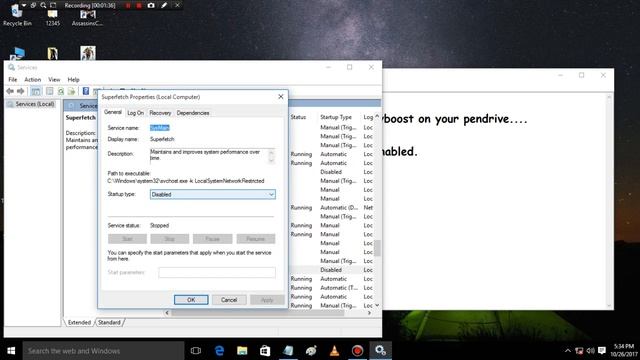The height and width of the screenshot is (360, 640).
Task: Open File Explorer from the taskbar
Action: click(242, 351)
